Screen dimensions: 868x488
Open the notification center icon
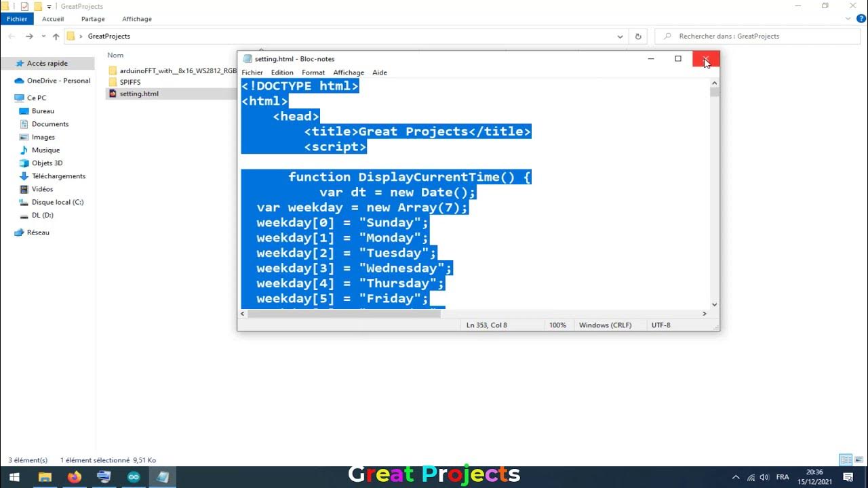pos(848,477)
